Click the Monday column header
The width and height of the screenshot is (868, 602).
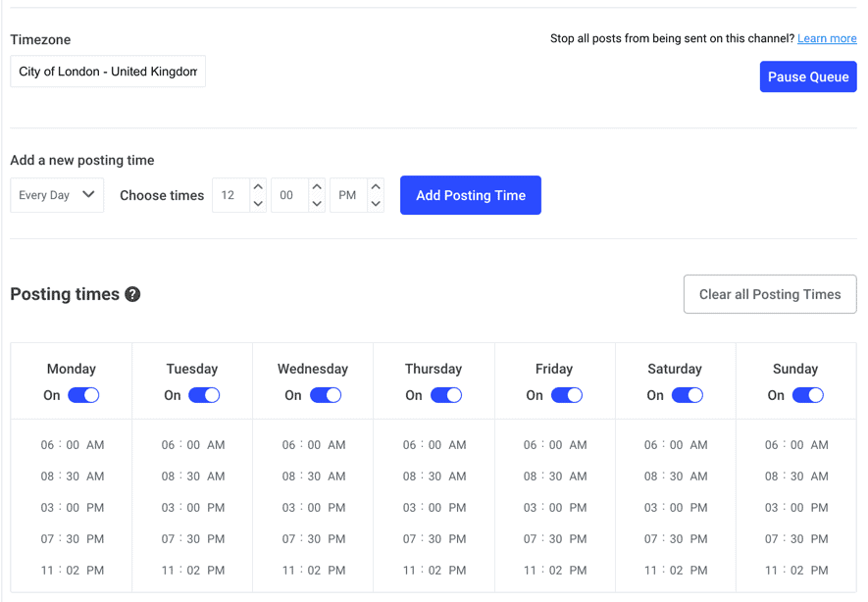[x=72, y=369]
